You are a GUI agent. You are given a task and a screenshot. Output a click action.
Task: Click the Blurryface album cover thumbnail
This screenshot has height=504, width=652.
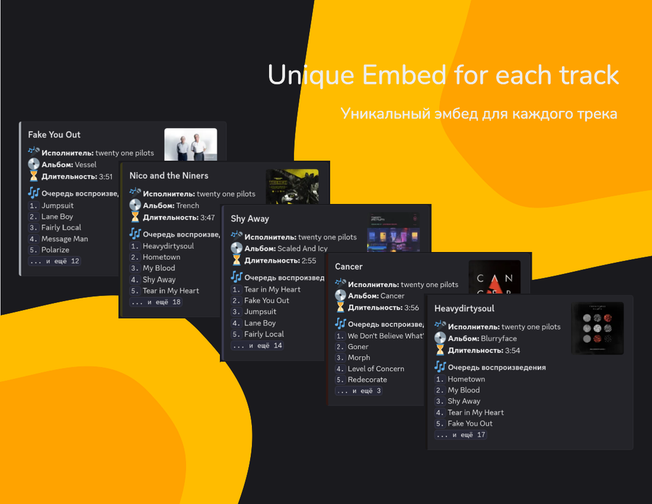click(x=598, y=328)
